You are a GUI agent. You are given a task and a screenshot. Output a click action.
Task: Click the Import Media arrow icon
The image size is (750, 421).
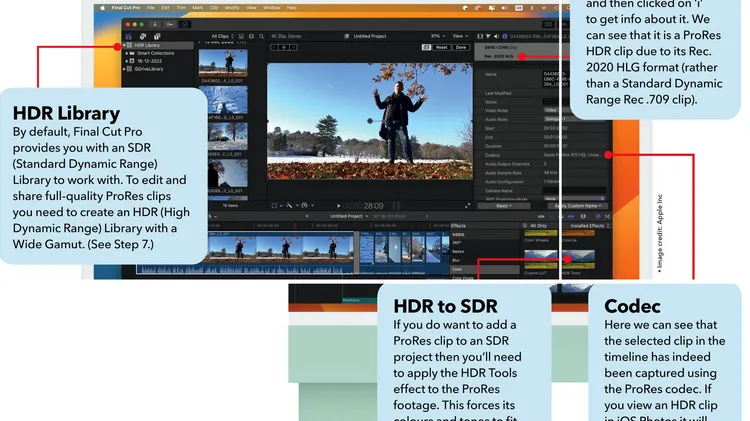[154, 24]
